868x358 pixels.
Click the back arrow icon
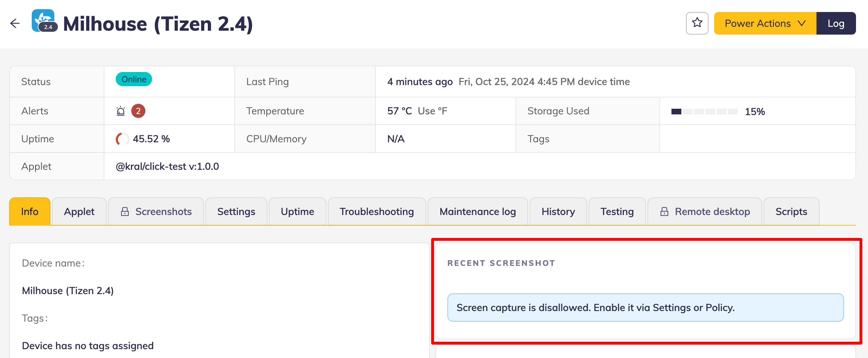[15, 24]
